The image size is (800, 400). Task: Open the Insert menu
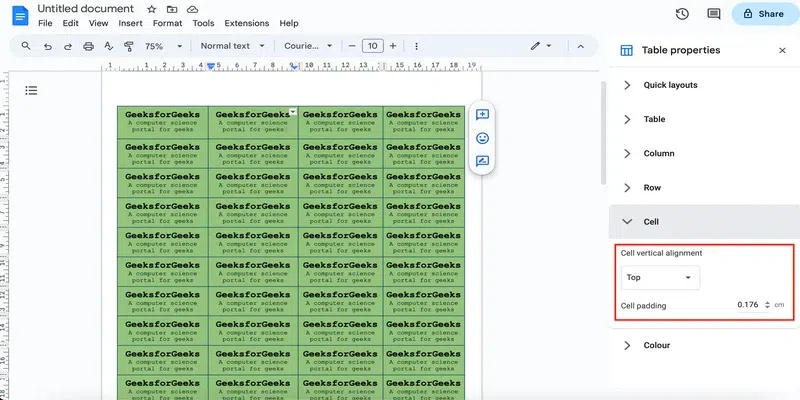point(131,23)
